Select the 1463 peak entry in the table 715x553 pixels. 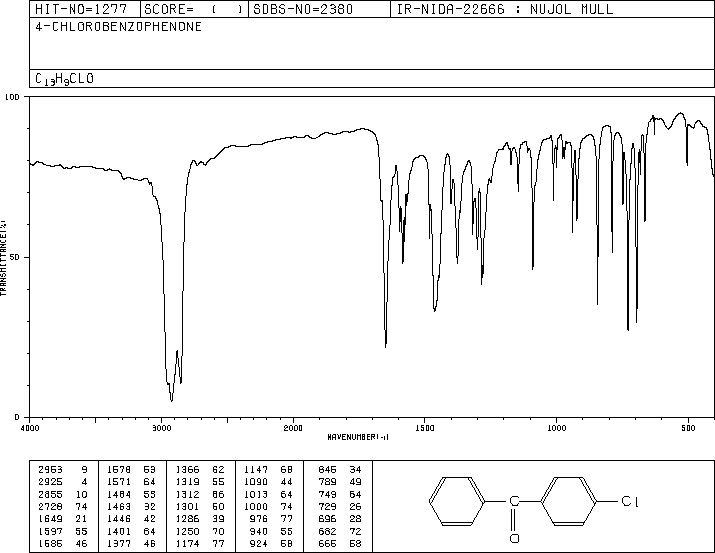coord(131,506)
